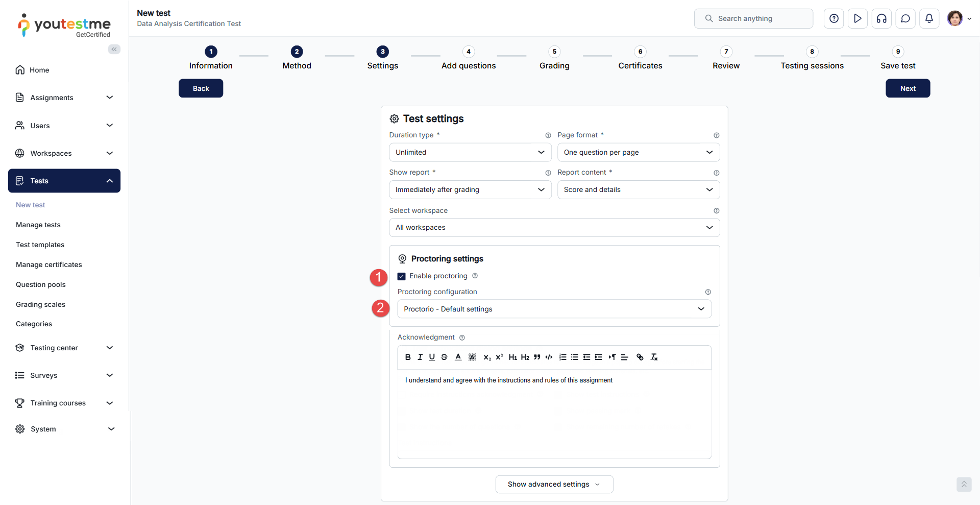Open the Proctoring configuration dropdown

554,309
